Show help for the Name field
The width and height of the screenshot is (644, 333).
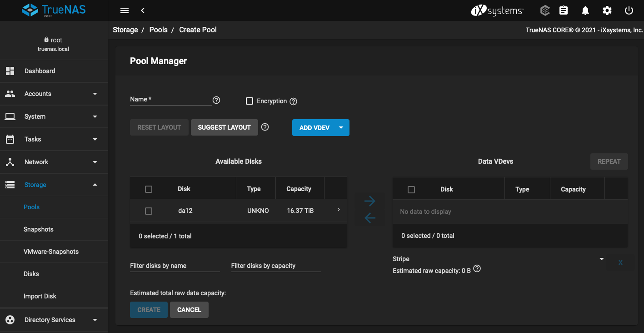coord(216,100)
